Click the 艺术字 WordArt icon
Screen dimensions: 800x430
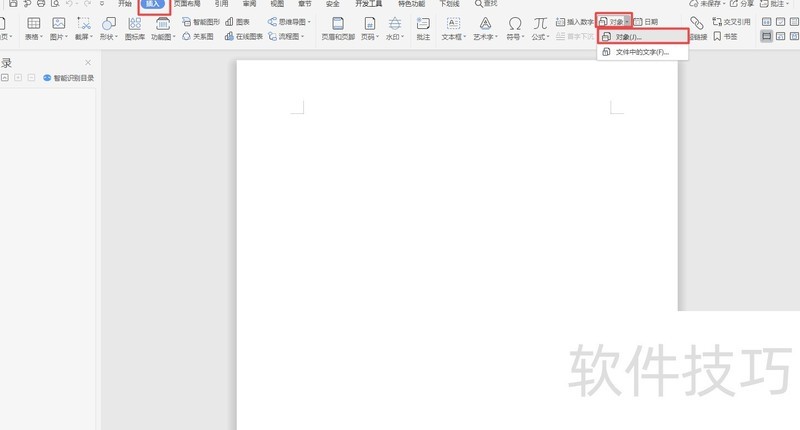[484, 23]
